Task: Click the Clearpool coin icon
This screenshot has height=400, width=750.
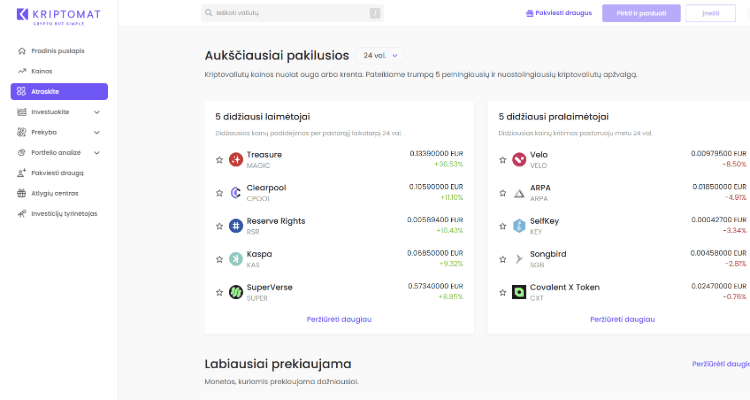Action: (x=236, y=192)
